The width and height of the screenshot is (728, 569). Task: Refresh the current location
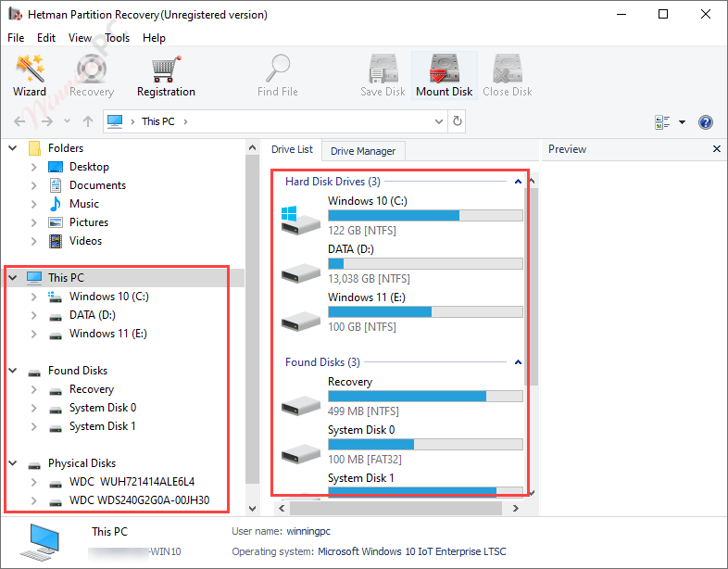coord(457,121)
